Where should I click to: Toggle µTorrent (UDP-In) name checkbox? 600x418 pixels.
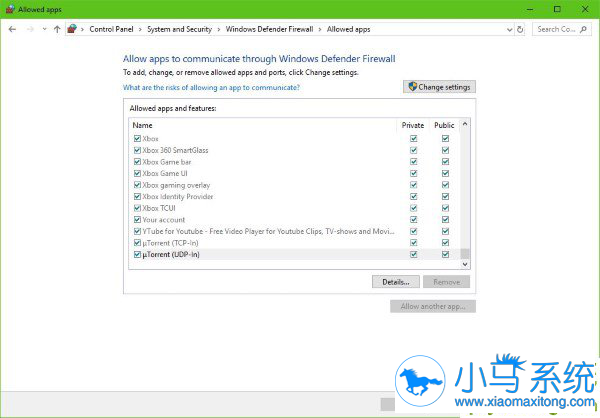coord(137,254)
